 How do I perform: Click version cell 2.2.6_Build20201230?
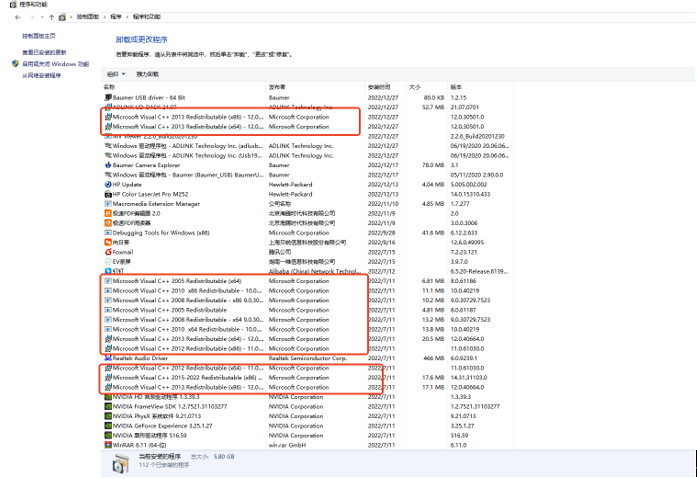(x=477, y=136)
